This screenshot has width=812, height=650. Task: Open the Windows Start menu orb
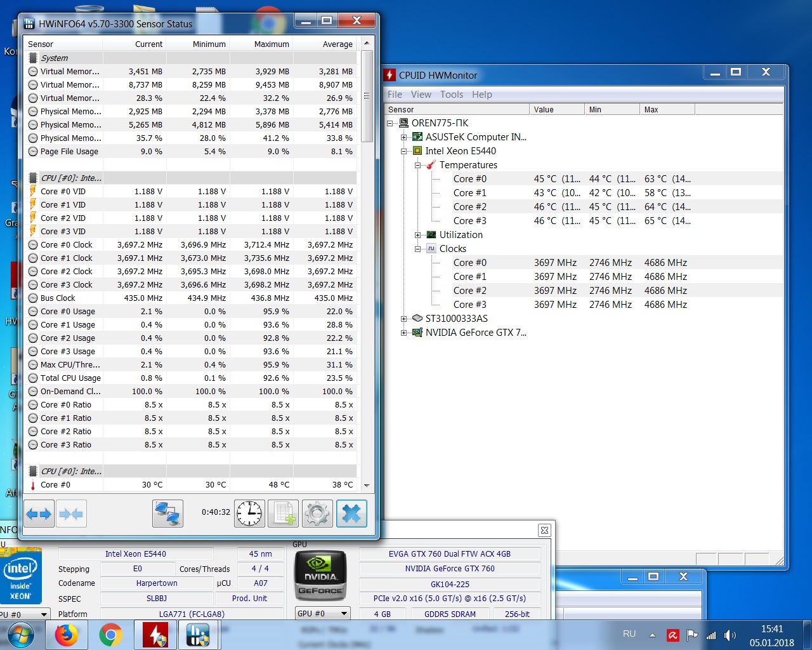[x=20, y=635]
